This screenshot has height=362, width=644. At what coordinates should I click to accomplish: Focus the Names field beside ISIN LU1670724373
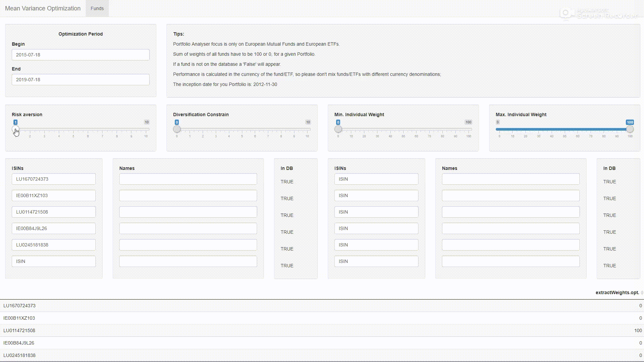tap(188, 179)
